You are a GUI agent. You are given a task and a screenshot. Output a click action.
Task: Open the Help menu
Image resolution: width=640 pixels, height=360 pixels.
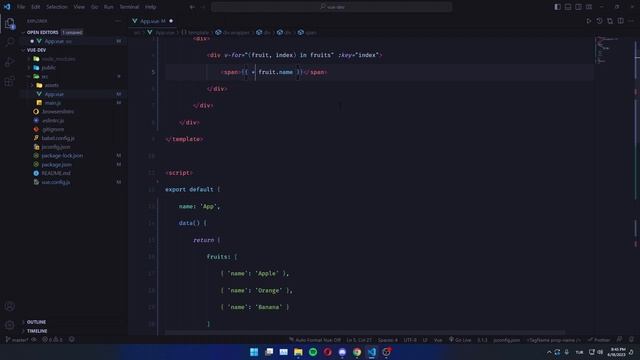pos(151,7)
